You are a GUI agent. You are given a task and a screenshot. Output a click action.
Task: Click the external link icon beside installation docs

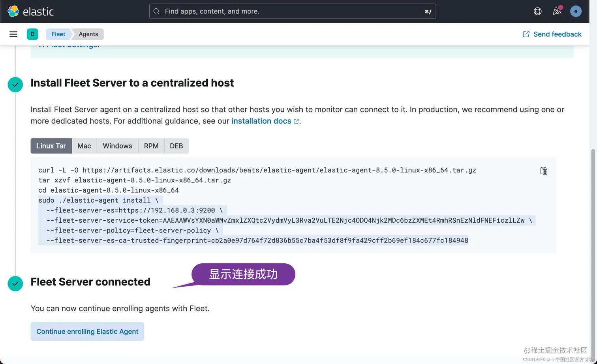pyautogui.click(x=296, y=121)
